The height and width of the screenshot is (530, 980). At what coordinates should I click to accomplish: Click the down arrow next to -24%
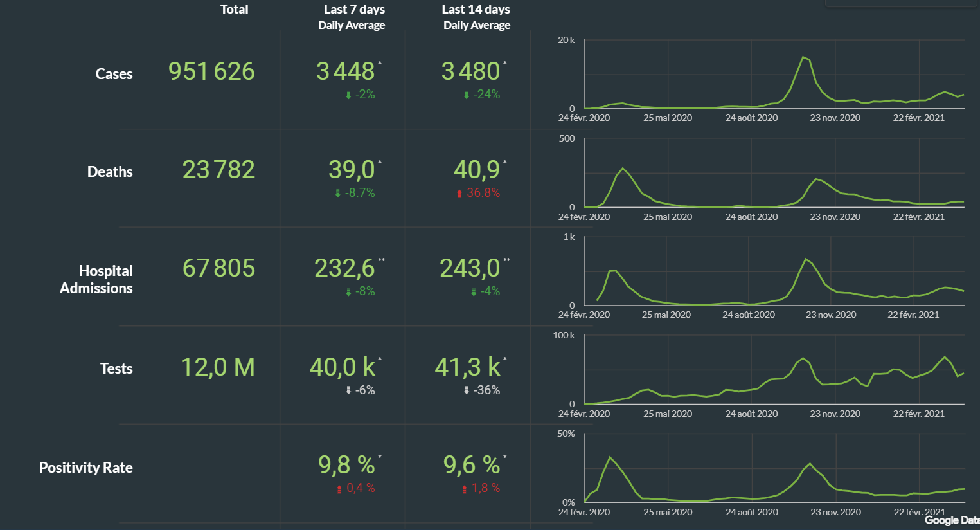point(467,95)
